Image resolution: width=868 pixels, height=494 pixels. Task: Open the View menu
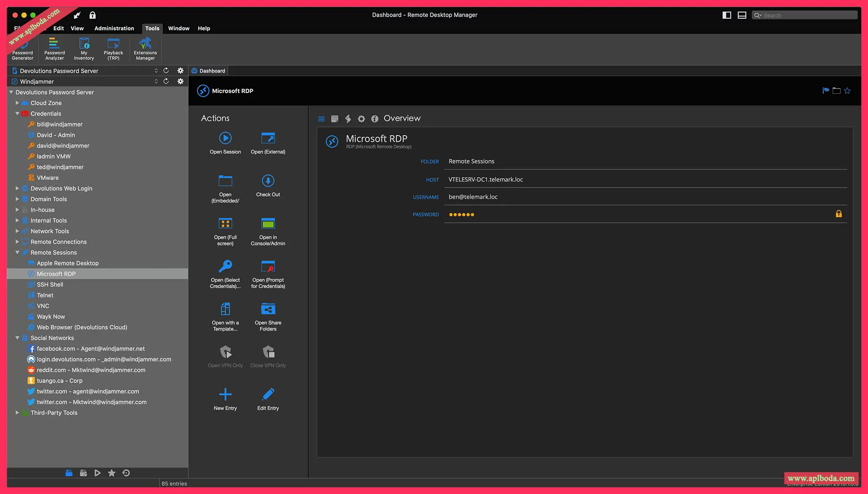pos(77,28)
